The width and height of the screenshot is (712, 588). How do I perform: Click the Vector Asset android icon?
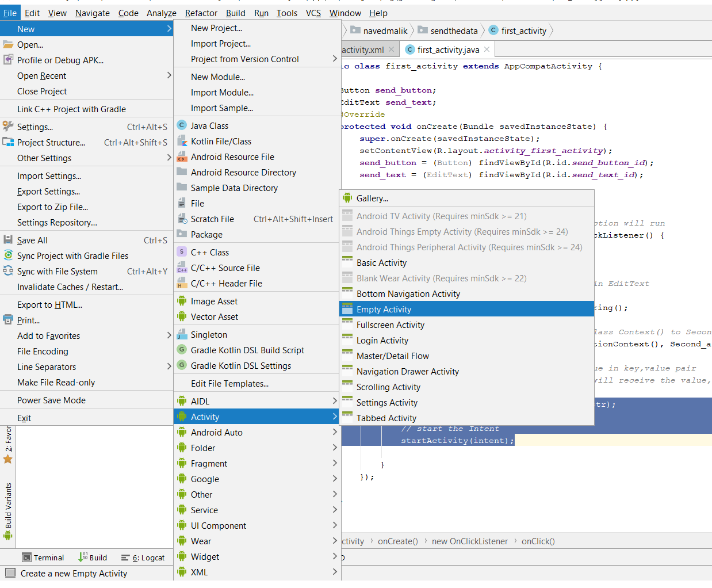(x=182, y=316)
